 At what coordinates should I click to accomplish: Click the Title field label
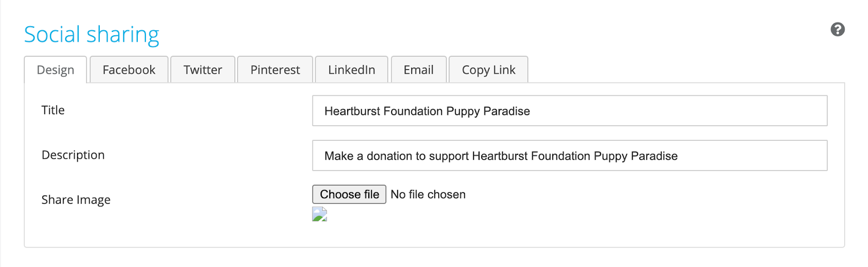point(53,110)
